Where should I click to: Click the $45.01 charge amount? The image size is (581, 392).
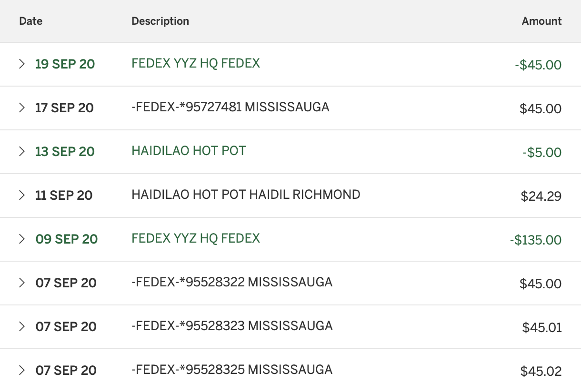tap(541, 327)
